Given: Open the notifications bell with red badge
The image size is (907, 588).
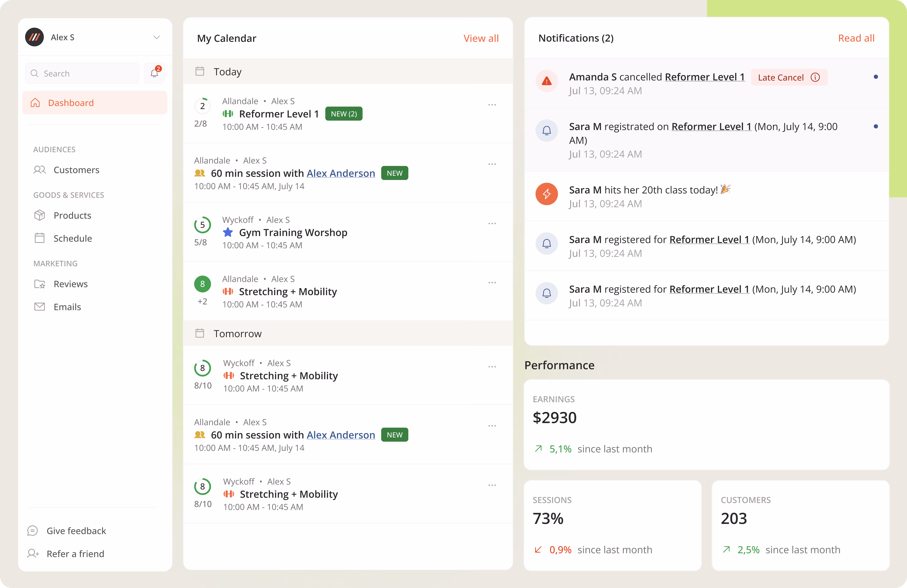Looking at the screenshot, I should [154, 73].
